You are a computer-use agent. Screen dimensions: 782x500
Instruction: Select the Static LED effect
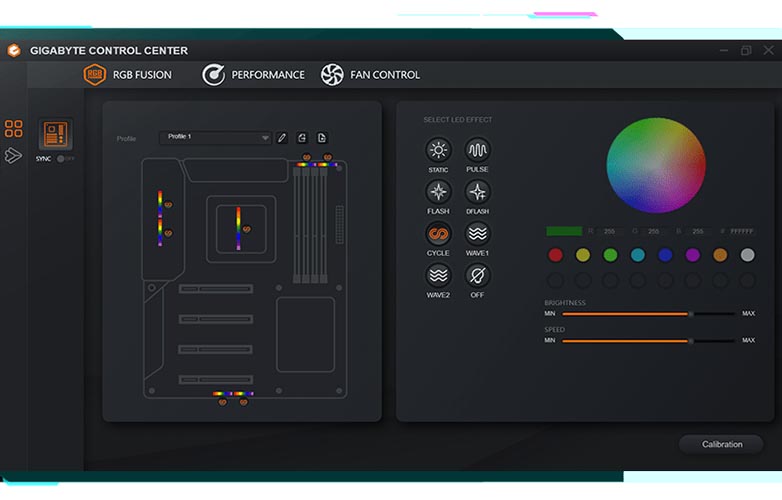click(x=438, y=150)
